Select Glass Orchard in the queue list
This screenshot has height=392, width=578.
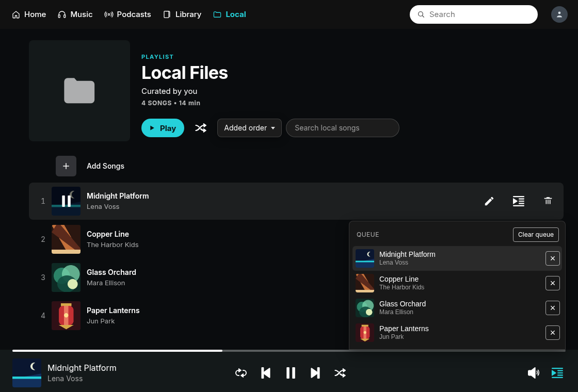coord(457,307)
